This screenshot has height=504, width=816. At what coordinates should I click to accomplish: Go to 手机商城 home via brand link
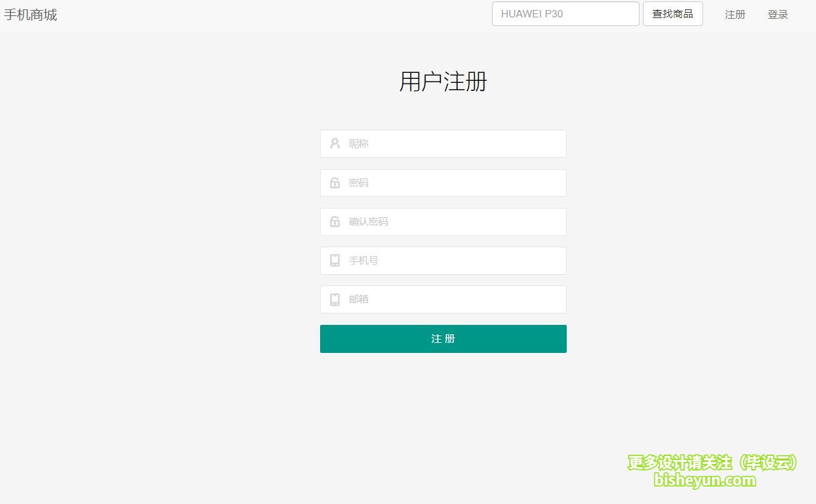coord(31,15)
